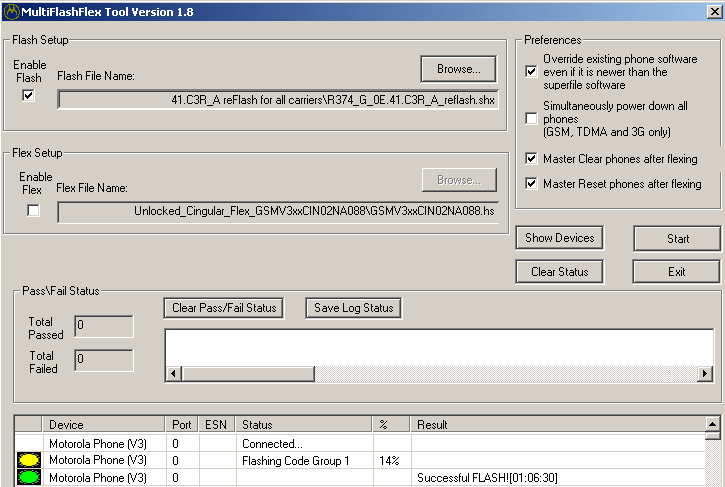Click the ESN column header

(x=216, y=425)
